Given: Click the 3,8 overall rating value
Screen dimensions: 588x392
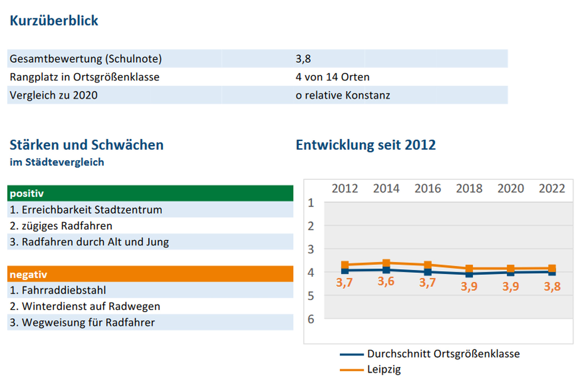Looking at the screenshot, I should coord(303,59).
